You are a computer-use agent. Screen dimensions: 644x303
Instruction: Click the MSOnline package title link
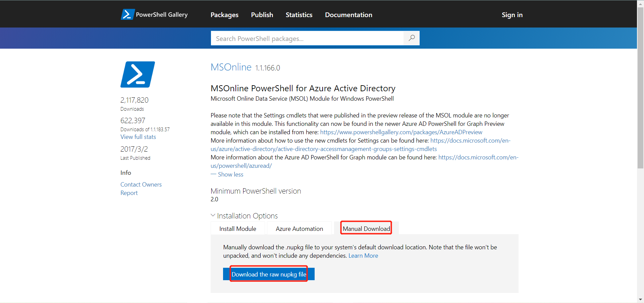coord(231,67)
